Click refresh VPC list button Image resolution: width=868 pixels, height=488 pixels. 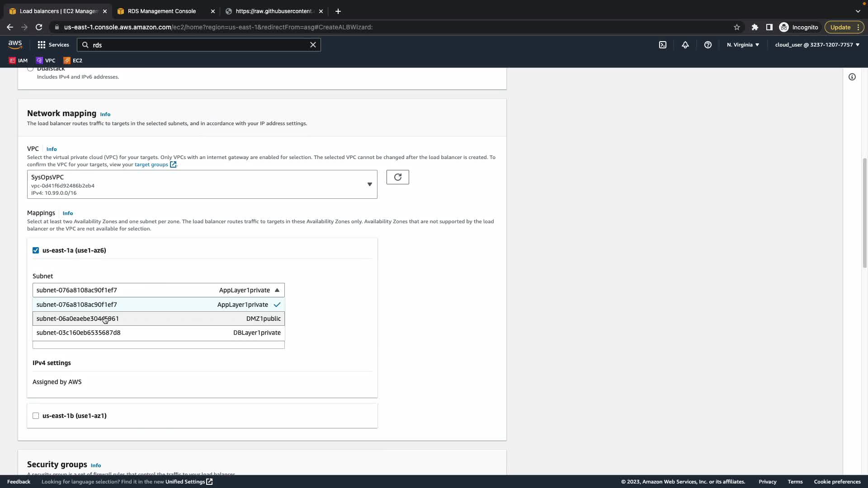(x=397, y=177)
